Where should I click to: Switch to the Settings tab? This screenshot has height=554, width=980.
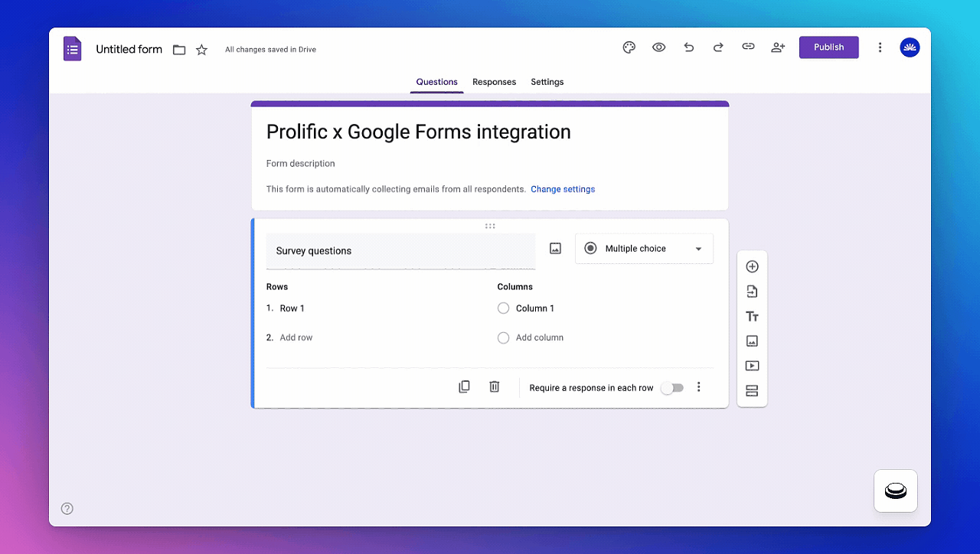(x=547, y=82)
